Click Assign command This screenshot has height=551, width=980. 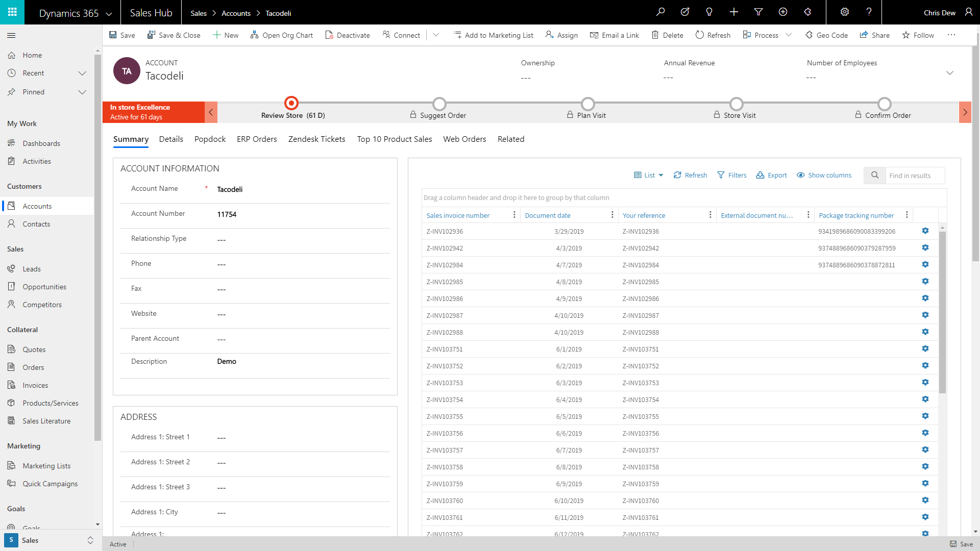pos(561,35)
